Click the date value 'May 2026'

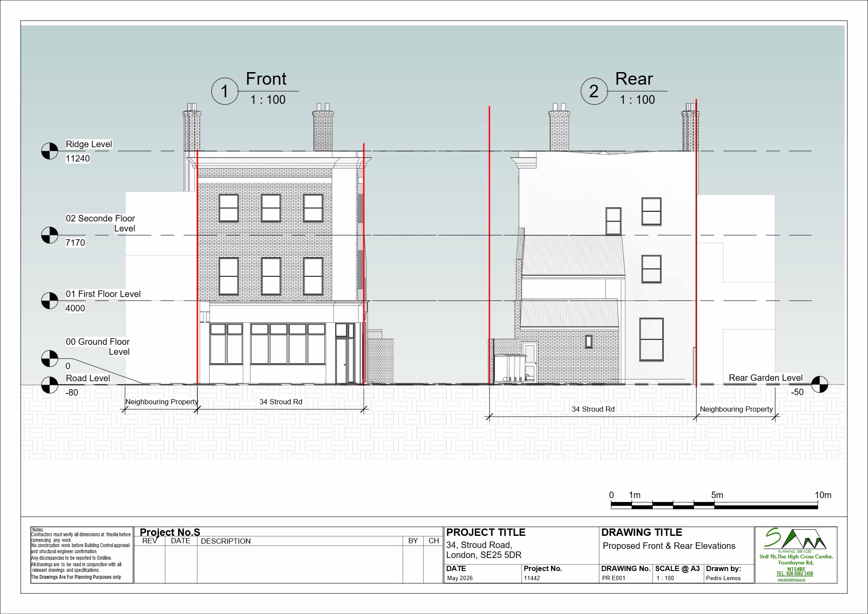[460, 578]
